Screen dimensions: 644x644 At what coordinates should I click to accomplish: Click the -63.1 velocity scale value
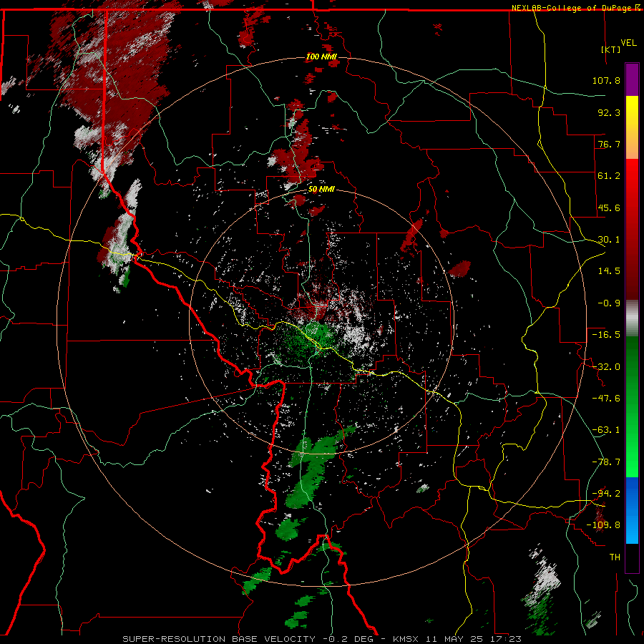(x=606, y=430)
